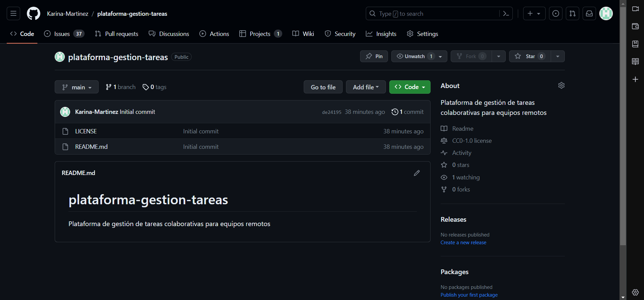
Task: Expand the Add file dropdown
Action: coord(366,87)
